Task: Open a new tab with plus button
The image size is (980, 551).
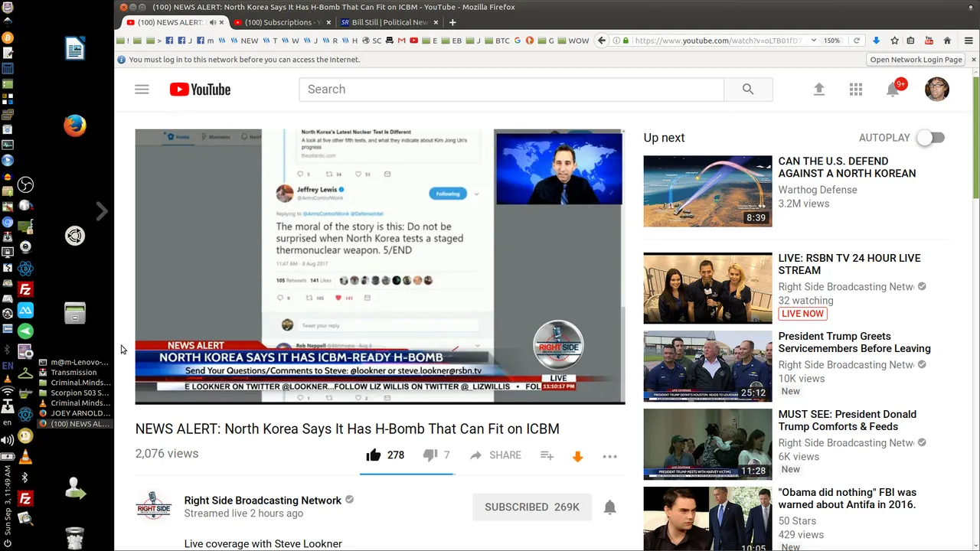Action: tap(452, 22)
